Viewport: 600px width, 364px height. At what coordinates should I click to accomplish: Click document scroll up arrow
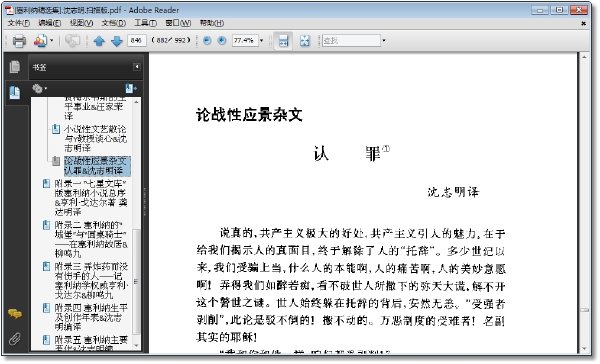pyautogui.click(x=584, y=57)
